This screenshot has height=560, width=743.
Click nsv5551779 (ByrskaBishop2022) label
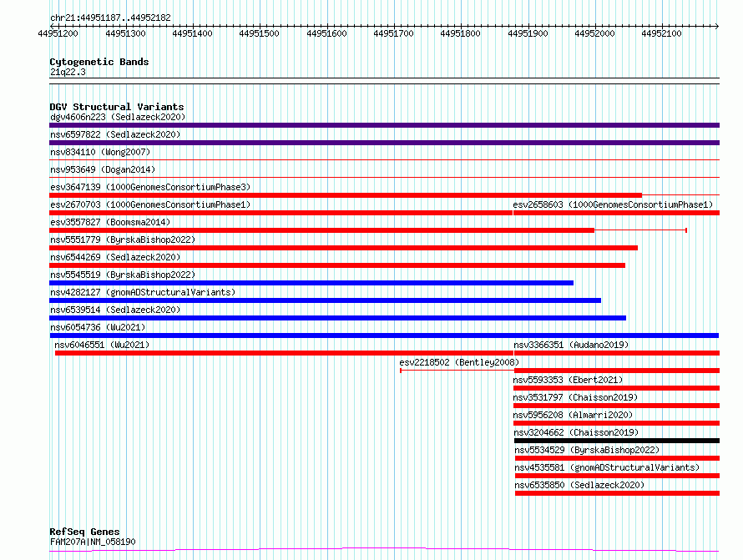(x=123, y=240)
